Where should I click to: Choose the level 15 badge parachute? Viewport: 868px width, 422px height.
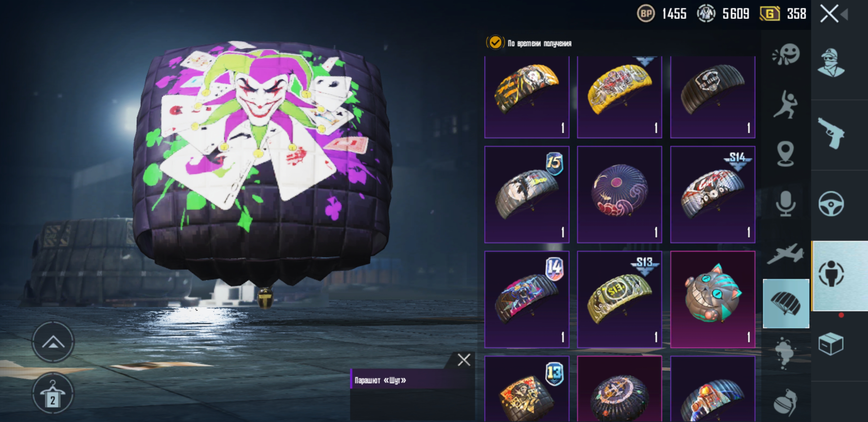(527, 194)
